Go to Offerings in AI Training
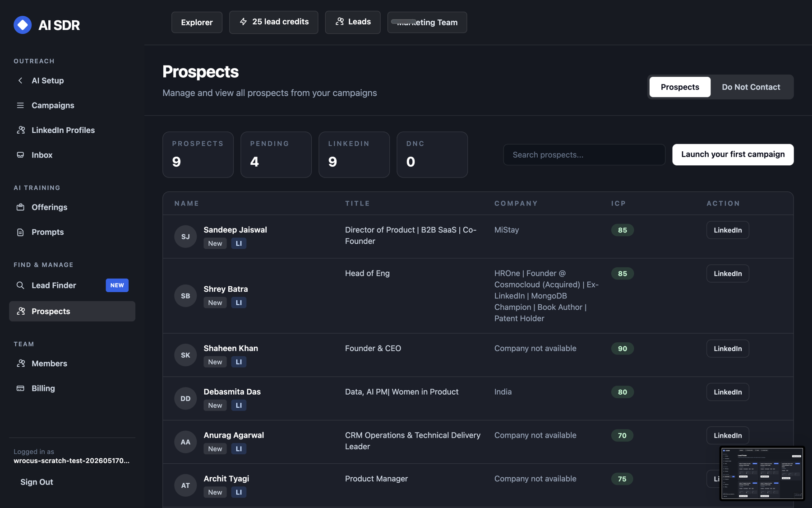812x508 pixels. pyautogui.click(x=72, y=207)
